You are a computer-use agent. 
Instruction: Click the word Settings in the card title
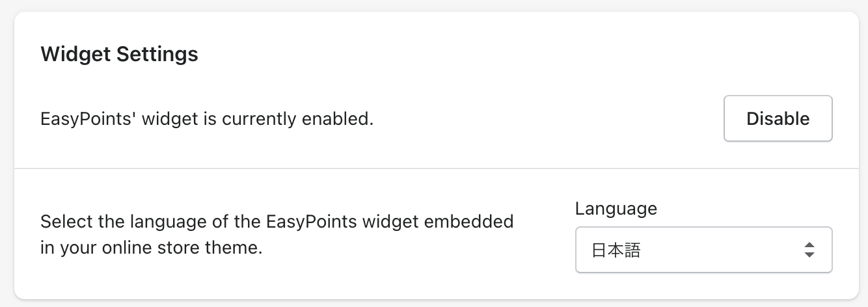(157, 54)
